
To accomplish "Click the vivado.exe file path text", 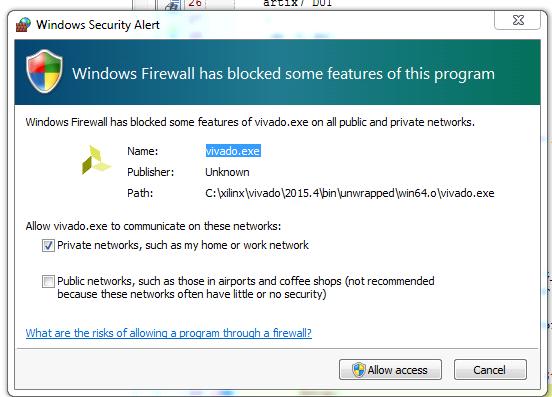I will point(350,193).
